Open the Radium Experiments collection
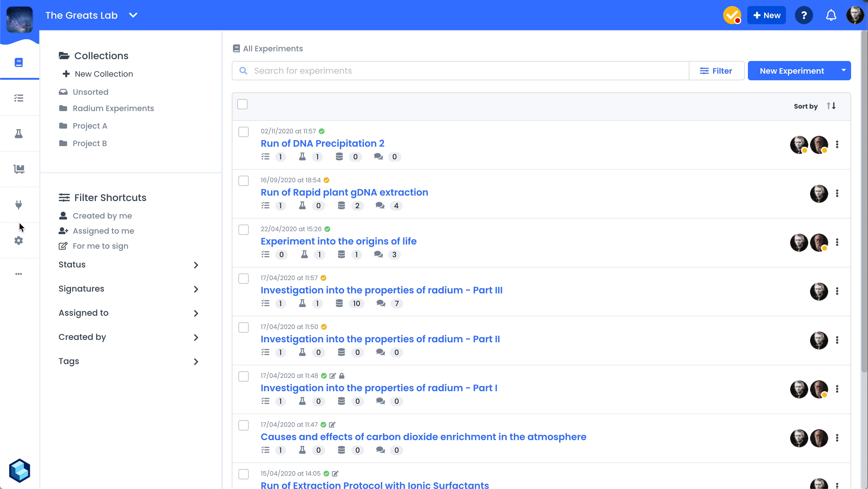This screenshot has height=489, width=868. tap(113, 109)
